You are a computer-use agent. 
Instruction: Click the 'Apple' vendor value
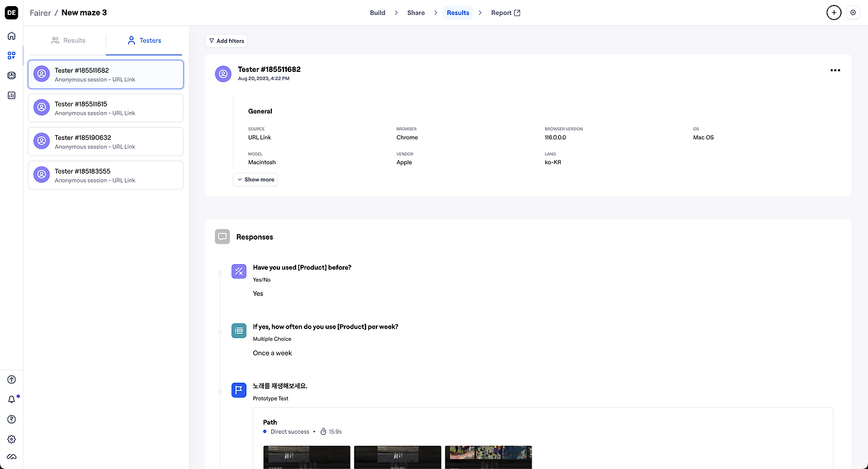point(404,162)
